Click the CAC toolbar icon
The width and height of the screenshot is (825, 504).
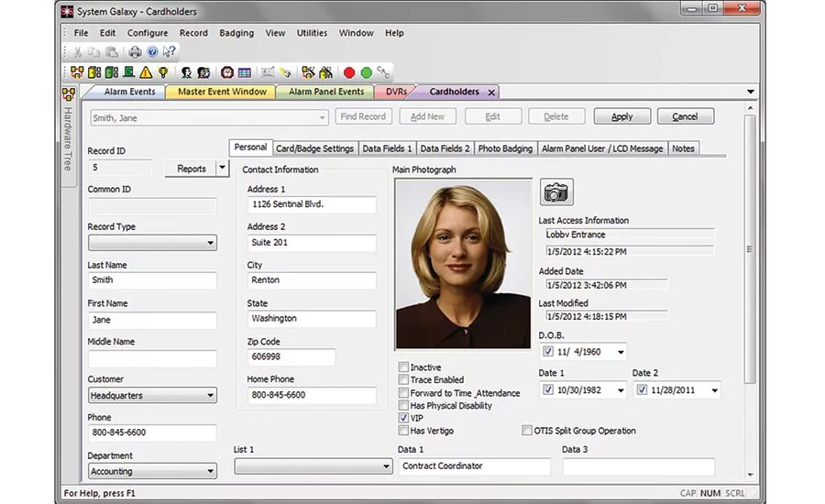383,71
